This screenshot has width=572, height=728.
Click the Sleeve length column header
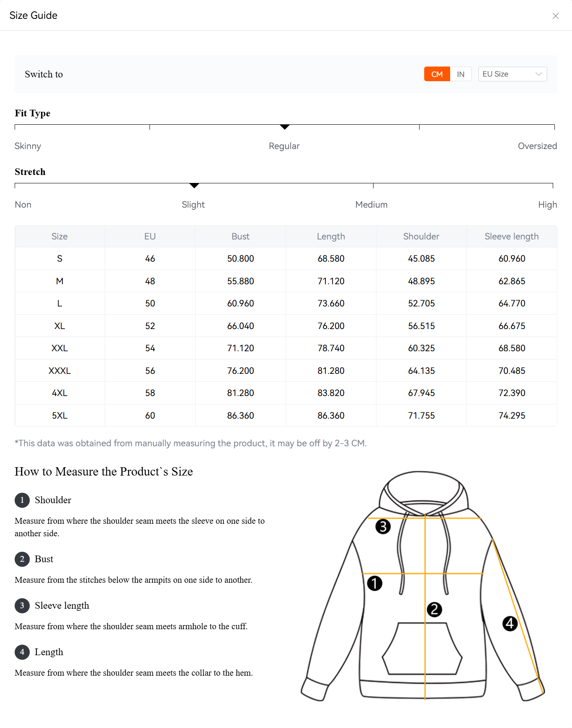point(511,237)
